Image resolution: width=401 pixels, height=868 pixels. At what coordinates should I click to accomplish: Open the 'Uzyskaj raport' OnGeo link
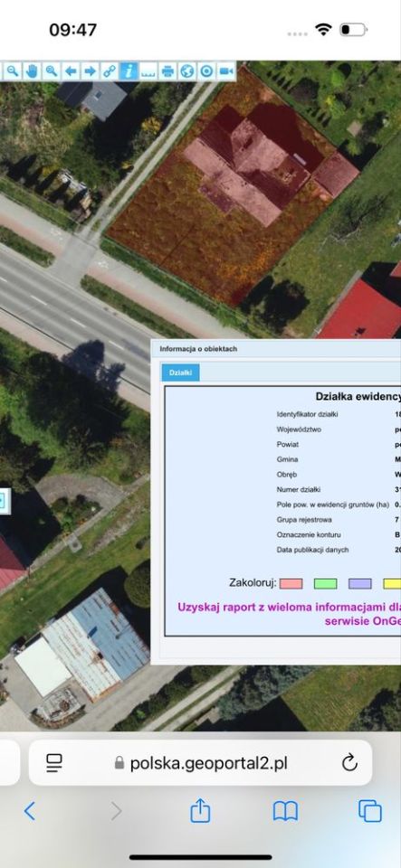point(289,613)
